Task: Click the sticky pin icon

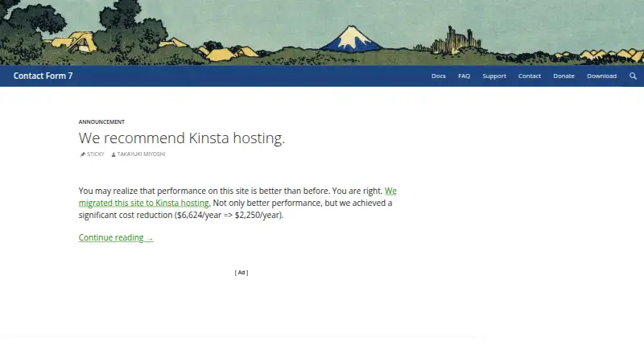Action: 82,154
